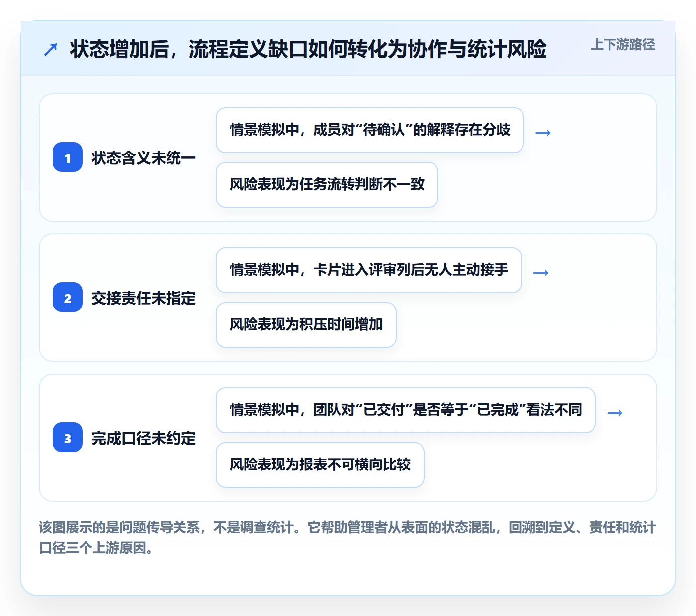Viewport: 696px width, 616px height.
Task: Click the footnote paragraph starting 该图展示的是问题传导关系
Action: (348, 538)
